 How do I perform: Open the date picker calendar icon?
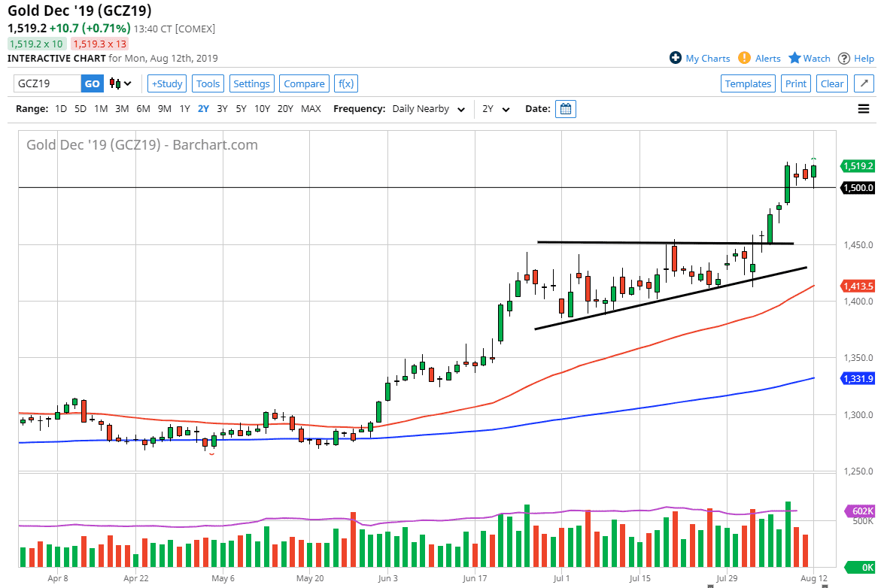tap(565, 108)
